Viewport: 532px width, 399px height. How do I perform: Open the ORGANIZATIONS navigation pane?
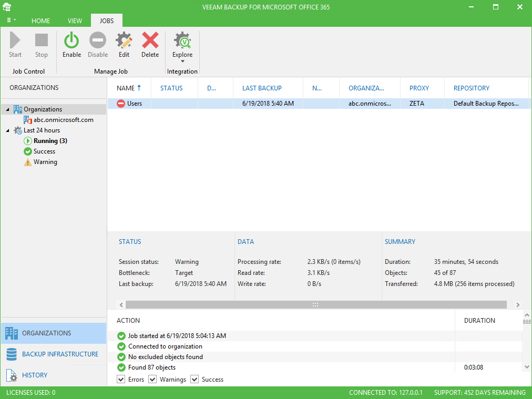[x=54, y=333]
